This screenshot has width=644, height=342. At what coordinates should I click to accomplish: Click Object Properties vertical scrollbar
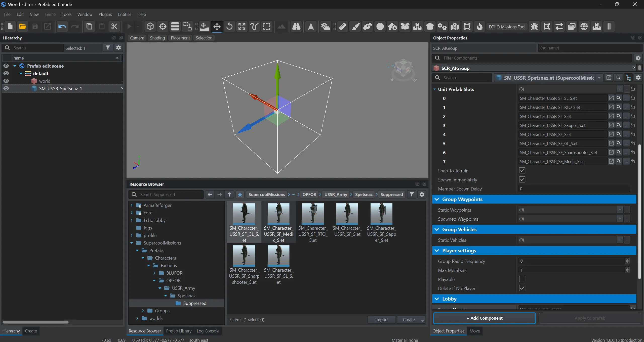click(640, 211)
